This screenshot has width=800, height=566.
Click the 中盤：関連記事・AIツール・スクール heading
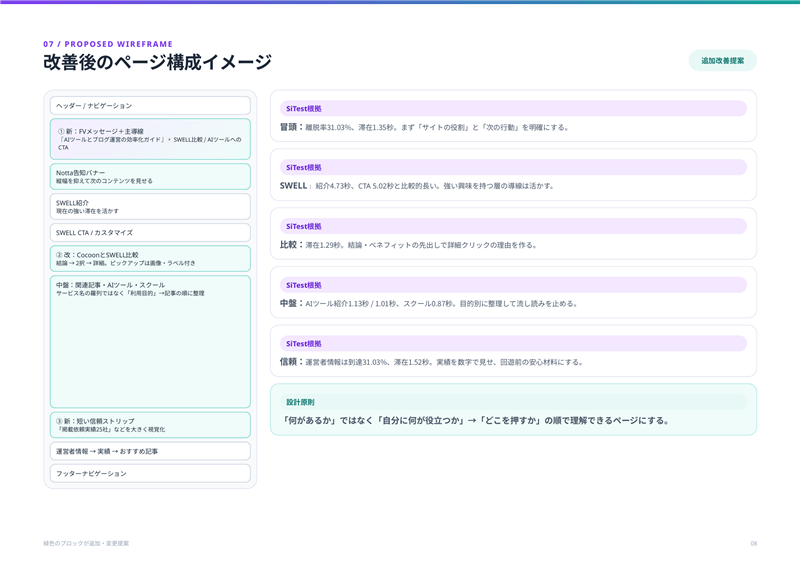click(110, 285)
